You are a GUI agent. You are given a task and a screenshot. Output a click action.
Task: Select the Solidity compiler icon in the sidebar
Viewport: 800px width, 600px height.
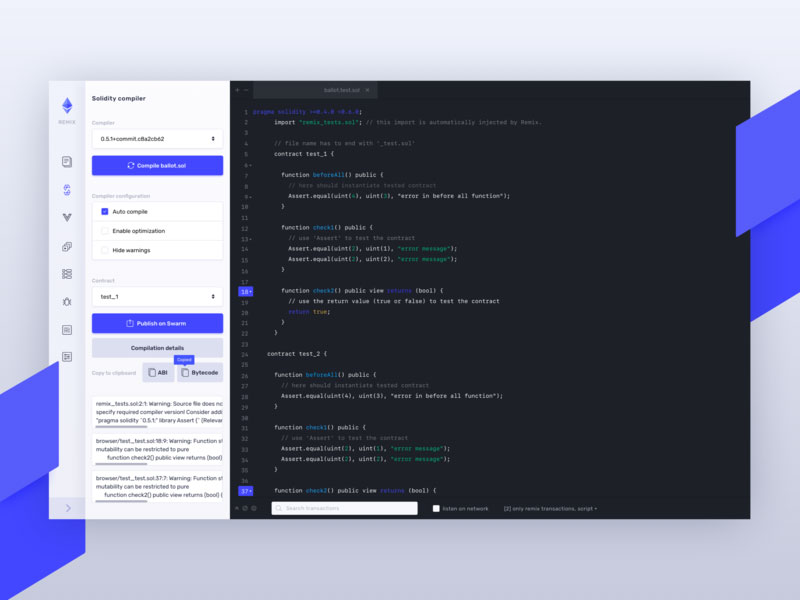point(67,188)
